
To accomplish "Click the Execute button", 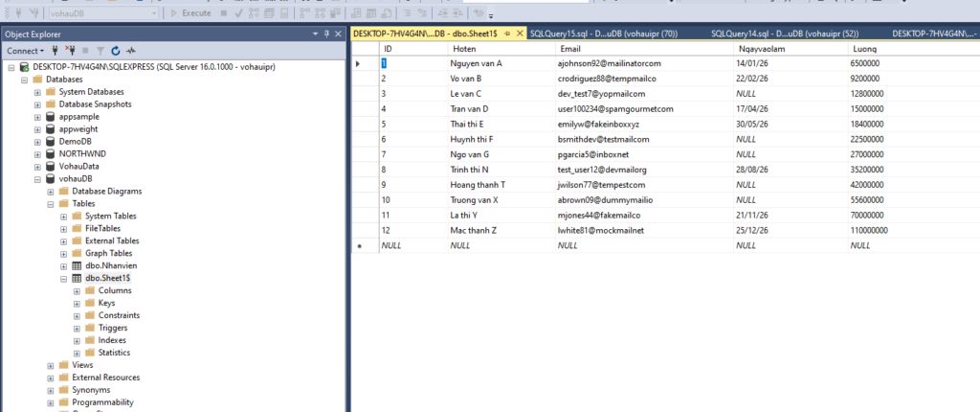I will (x=190, y=13).
